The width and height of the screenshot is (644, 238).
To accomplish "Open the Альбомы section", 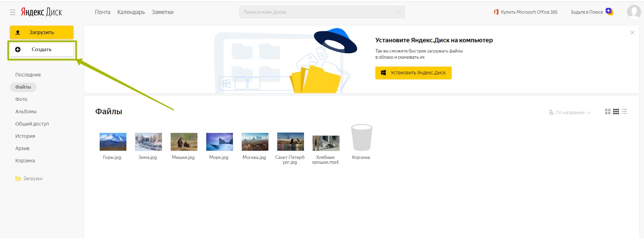I will (26, 111).
